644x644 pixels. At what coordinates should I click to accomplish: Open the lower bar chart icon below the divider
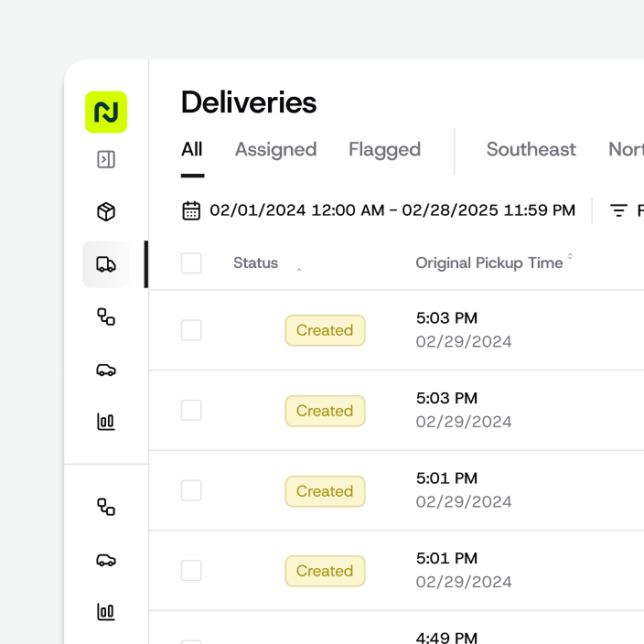click(x=106, y=612)
